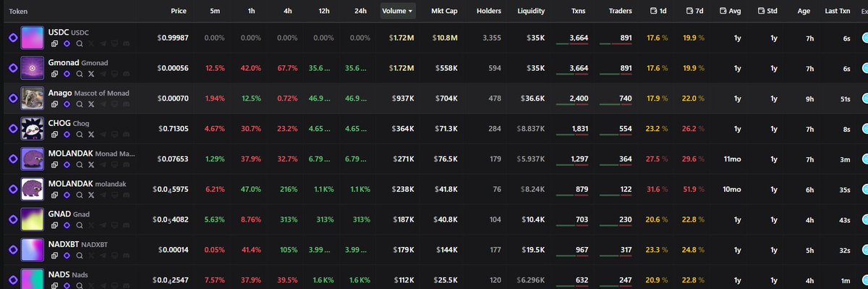The height and width of the screenshot is (289, 868).
Task: Click the 12h column header
Action: tap(323, 11)
